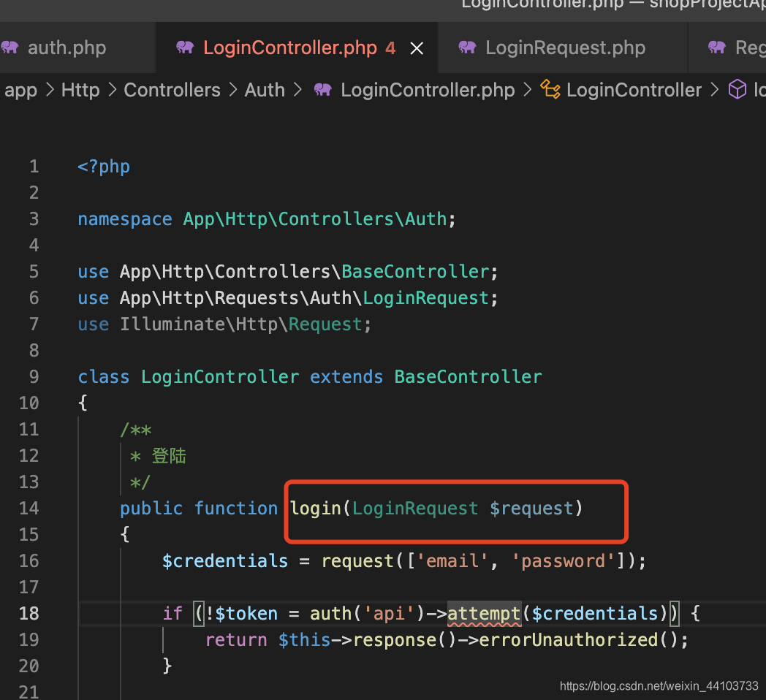Switch to the auth.php tab
The width and height of the screenshot is (766, 700).
[67, 48]
